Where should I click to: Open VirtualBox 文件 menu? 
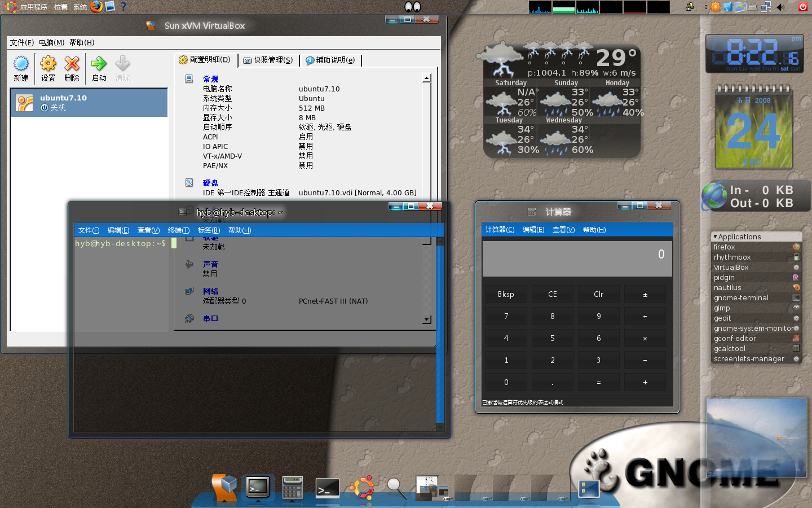[x=21, y=42]
